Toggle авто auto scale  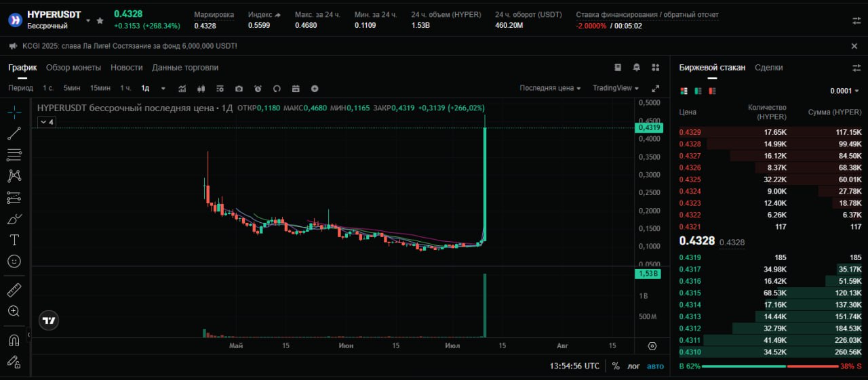pos(655,366)
